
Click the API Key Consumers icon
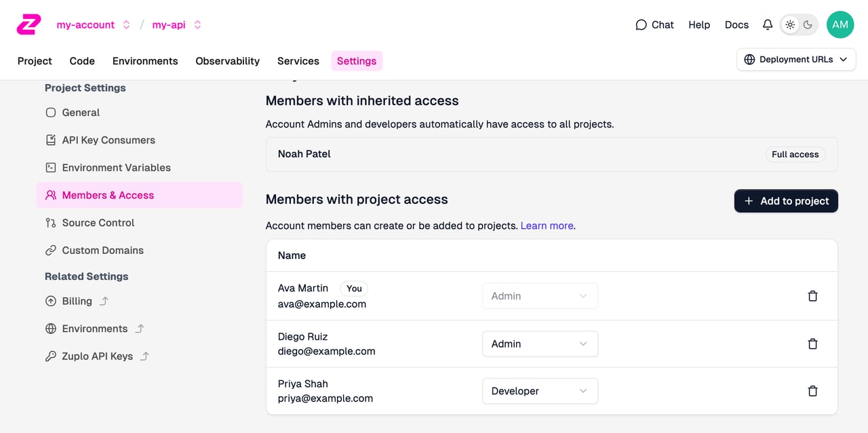click(51, 140)
